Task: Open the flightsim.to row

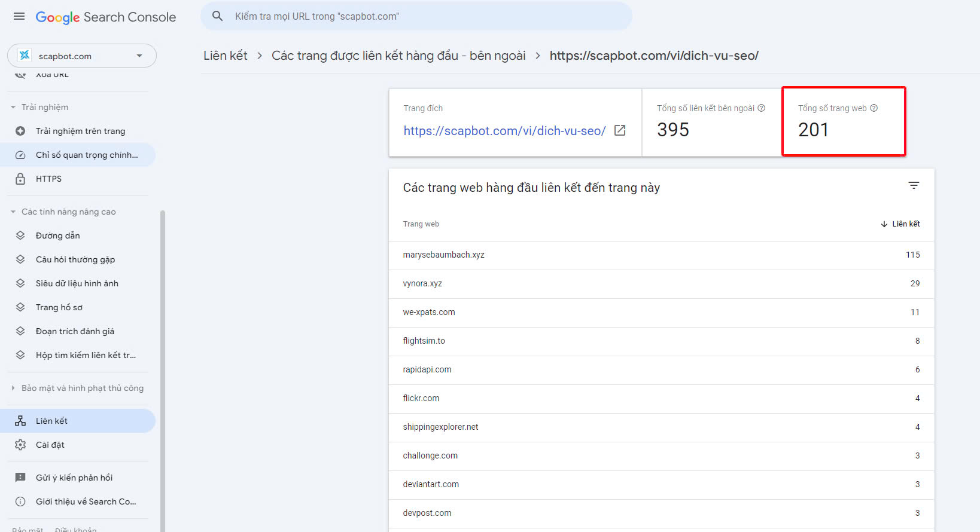Action: [661, 341]
